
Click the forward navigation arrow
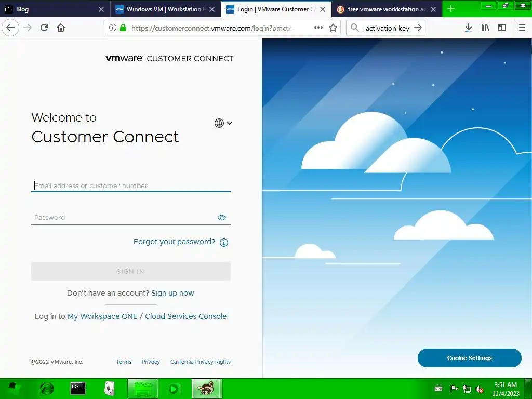coord(28,28)
